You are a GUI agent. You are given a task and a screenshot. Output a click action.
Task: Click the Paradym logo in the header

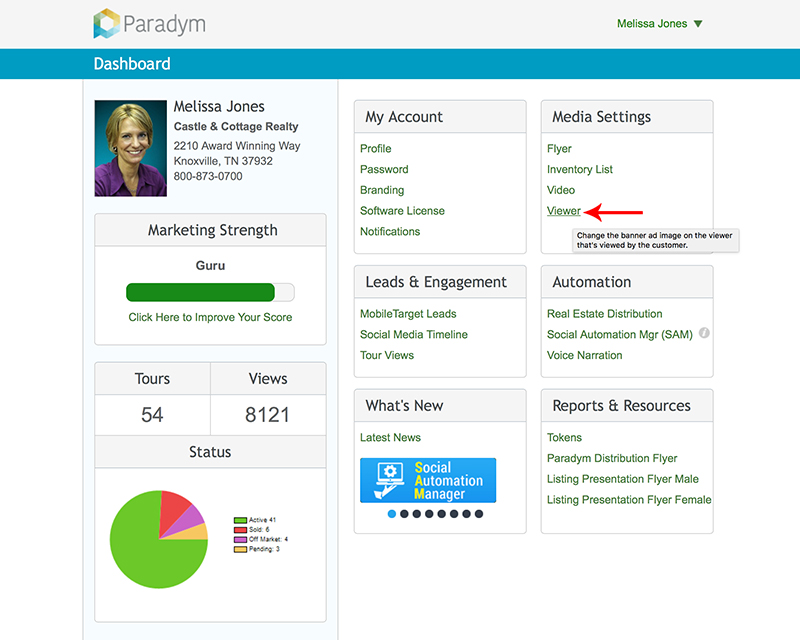coord(149,23)
